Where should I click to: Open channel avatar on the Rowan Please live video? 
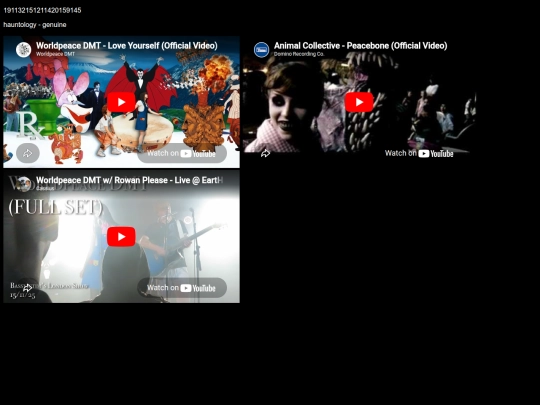coord(23,184)
